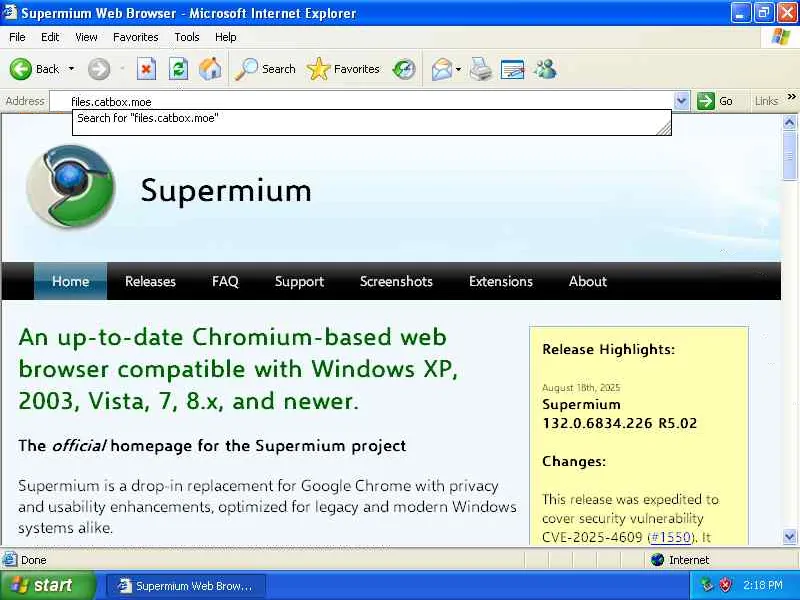Go to the Home page icon
The image size is (800, 600).
coord(210,69)
